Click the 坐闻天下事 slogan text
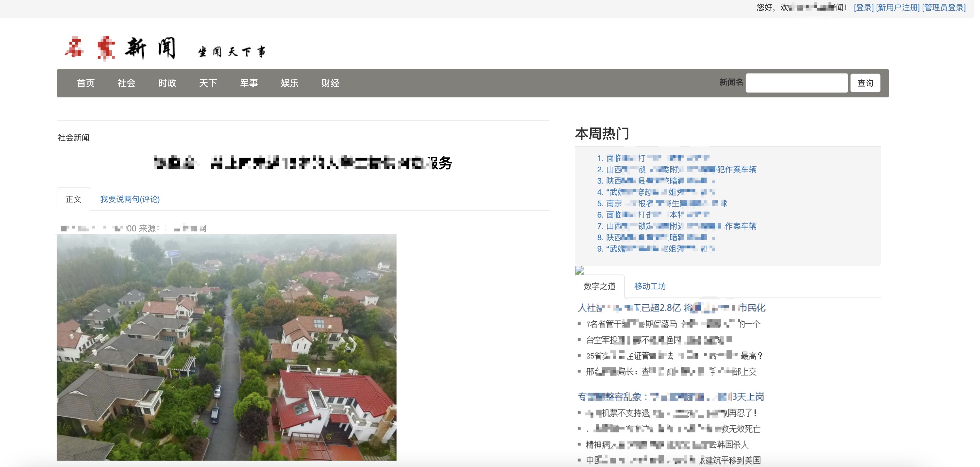The width and height of the screenshot is (980, 467). tap(232, 51)
